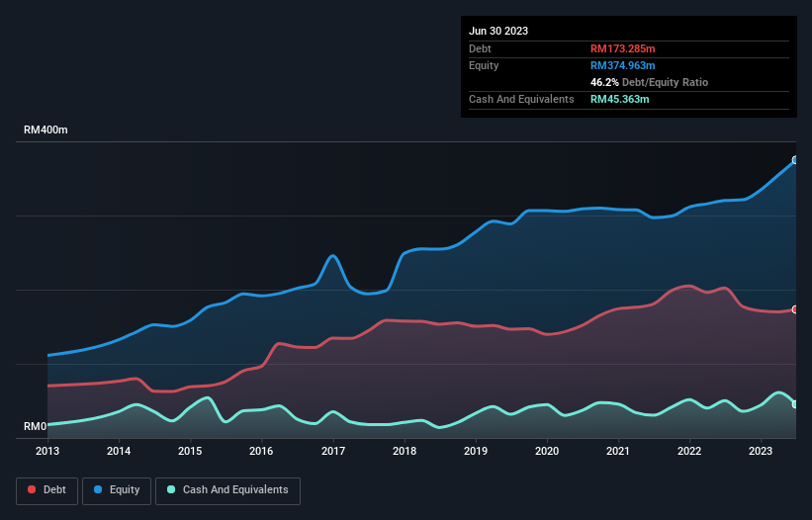Click the 2014 x-axis label
Image resolution: width=812 pixels, height=520 pixels.
click(x=119, y=451)
